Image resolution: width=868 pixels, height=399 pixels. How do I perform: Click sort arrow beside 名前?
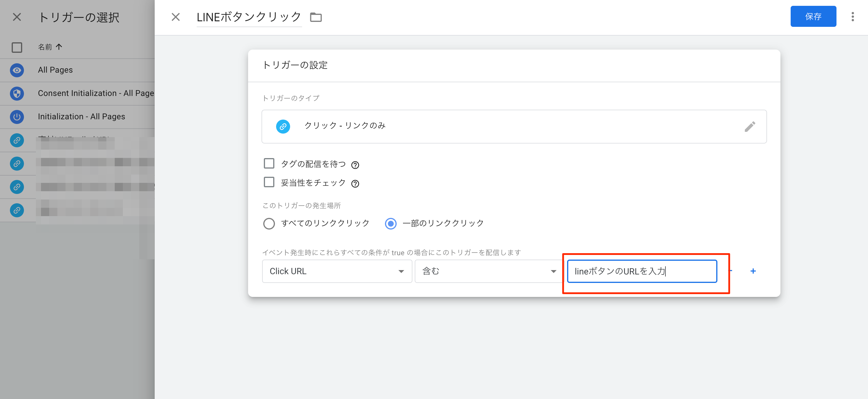(x=59, y=47)
